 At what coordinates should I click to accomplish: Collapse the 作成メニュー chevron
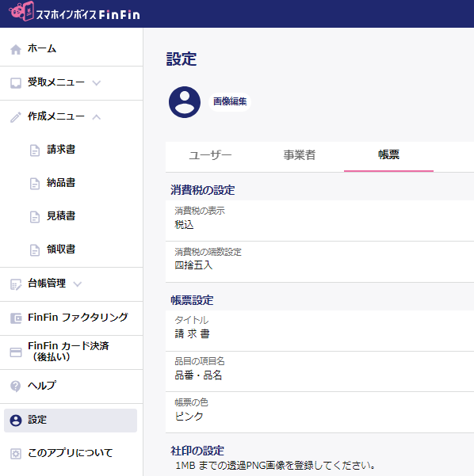pos(97,117)
